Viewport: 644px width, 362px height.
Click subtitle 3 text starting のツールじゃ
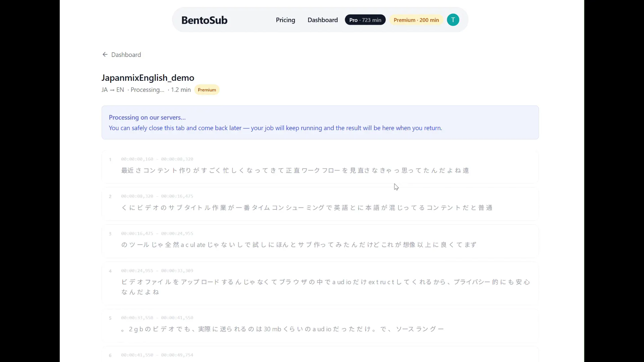coord(299,245)
